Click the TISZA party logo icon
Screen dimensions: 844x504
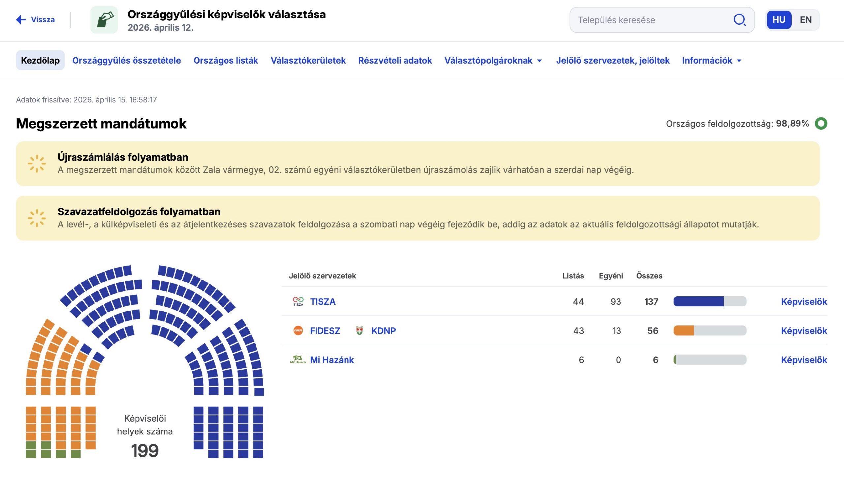[x=298, y=301]
